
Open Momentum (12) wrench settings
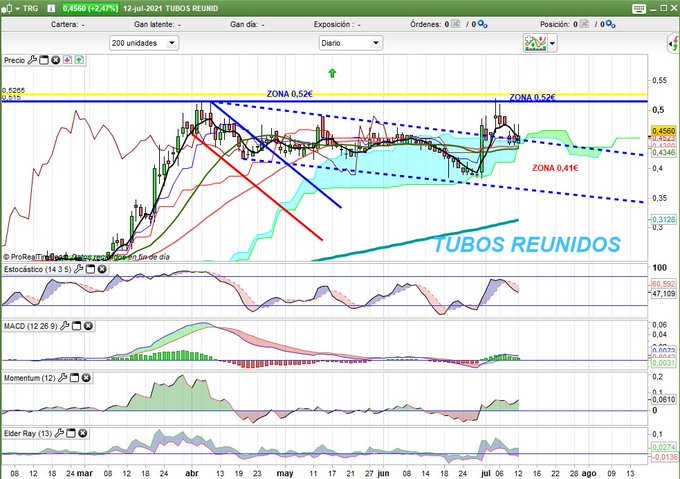[x=63, y=378]
